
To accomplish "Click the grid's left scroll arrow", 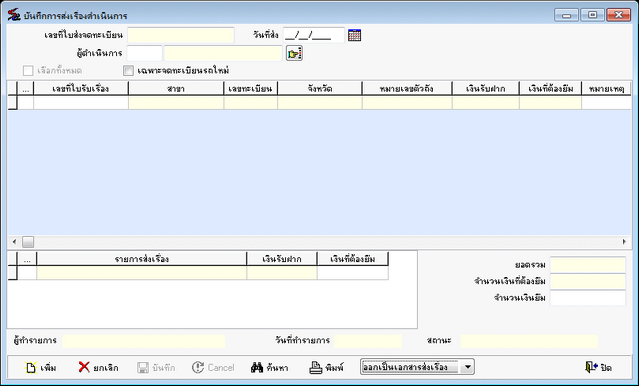I will tap(15, 242).
